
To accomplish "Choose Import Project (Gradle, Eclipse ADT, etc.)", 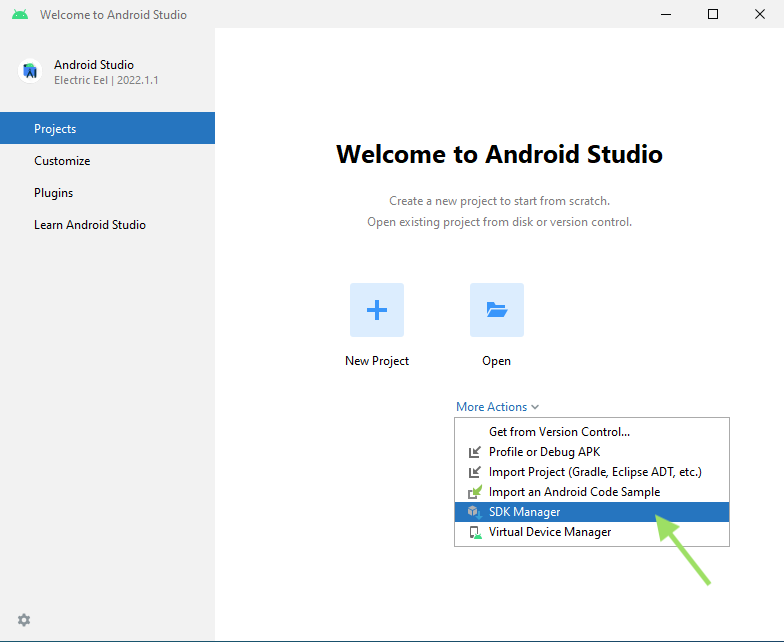I will 592,472.
